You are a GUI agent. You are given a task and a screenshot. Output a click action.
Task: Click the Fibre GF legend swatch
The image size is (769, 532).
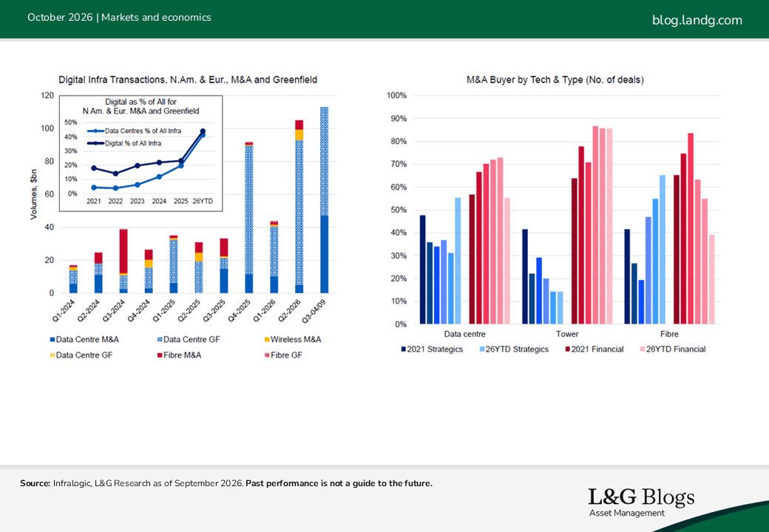coord(267,355)
